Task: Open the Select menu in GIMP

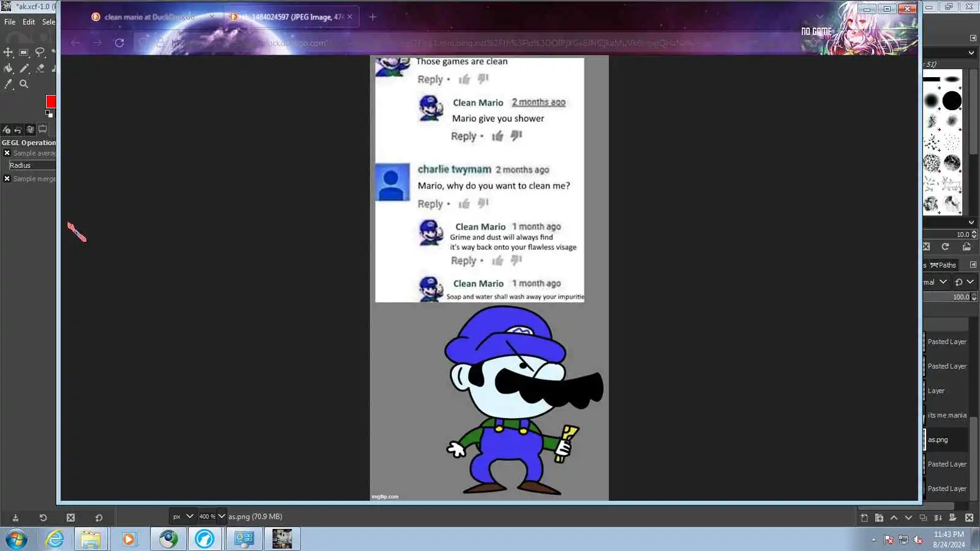Action: [48, 22]
